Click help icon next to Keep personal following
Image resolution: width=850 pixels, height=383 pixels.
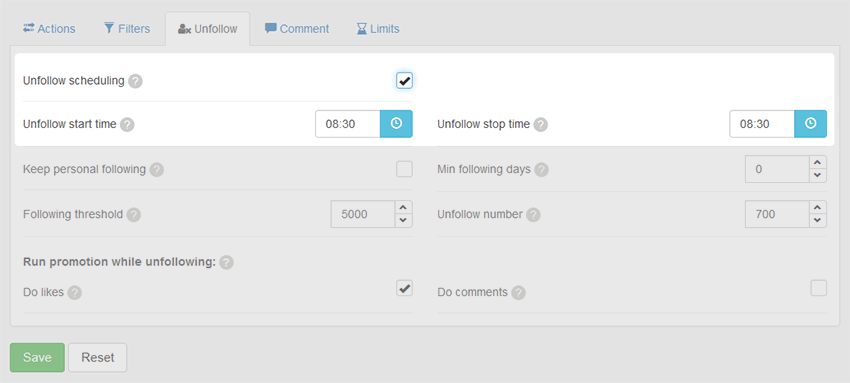157,170
